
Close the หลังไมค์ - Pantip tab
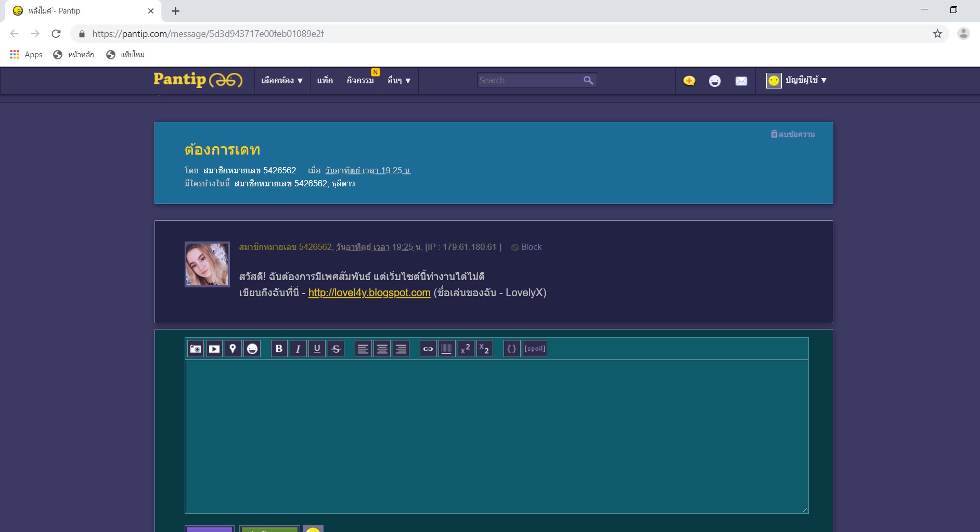pyautogui.click(x=151, y=11)
